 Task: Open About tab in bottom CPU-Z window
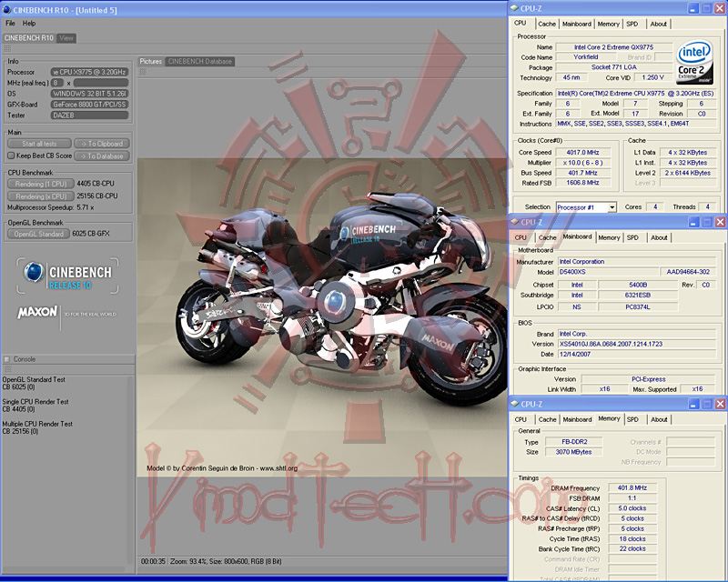[659, 419]
